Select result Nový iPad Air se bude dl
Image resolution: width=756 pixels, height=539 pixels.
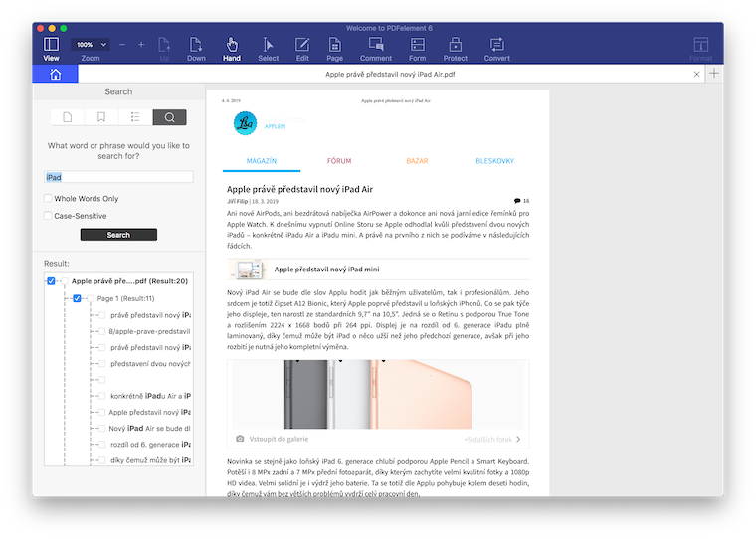coord(149,428)
